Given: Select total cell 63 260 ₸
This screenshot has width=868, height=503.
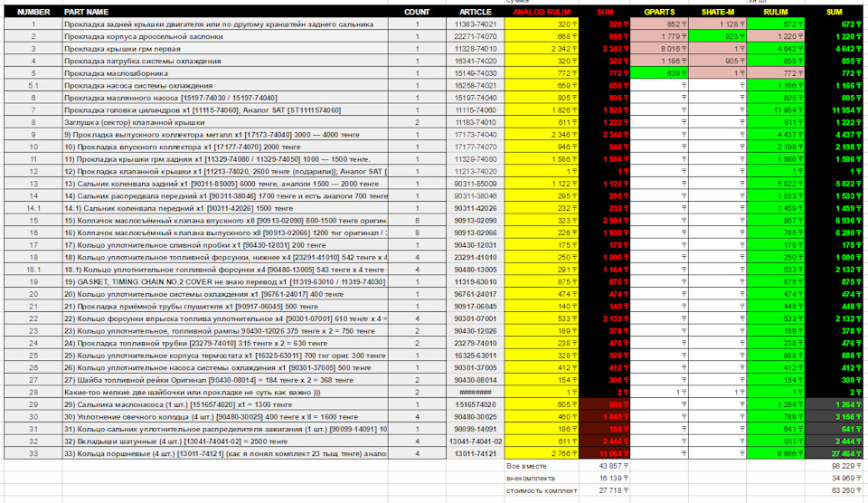Looking at the screenshot, I should (x=834, y=490).
